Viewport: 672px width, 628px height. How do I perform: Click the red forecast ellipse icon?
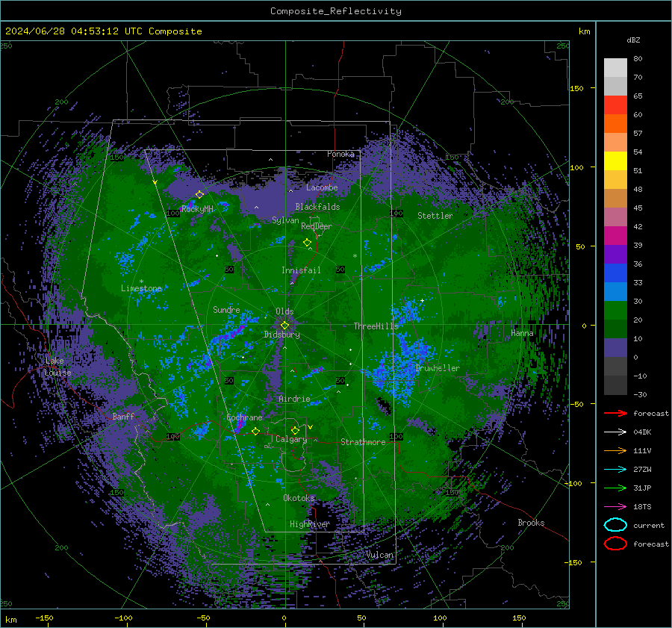[x=615, y=544]
